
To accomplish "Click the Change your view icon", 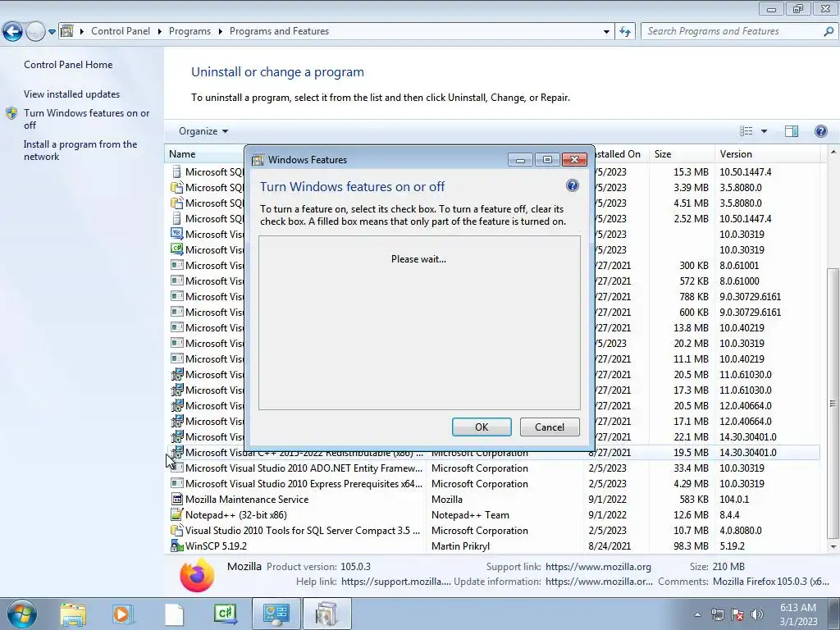I will (x=746, y=131).
